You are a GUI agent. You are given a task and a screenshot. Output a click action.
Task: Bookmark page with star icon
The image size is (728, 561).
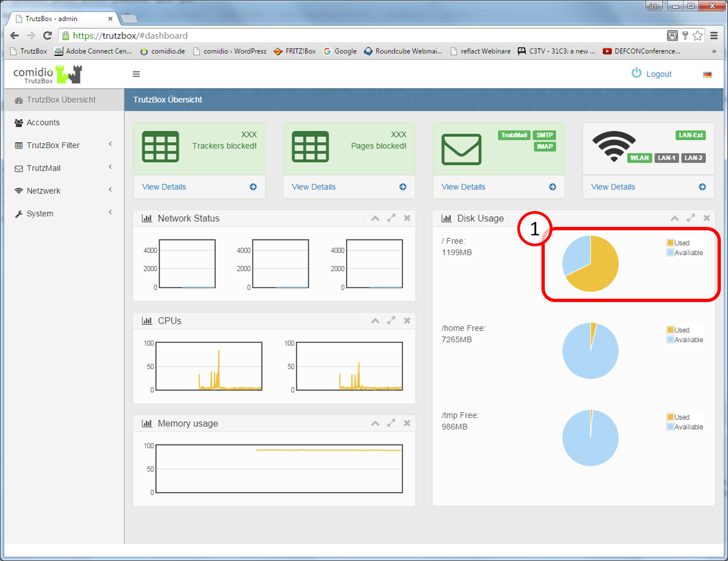(x=698, y=35)
